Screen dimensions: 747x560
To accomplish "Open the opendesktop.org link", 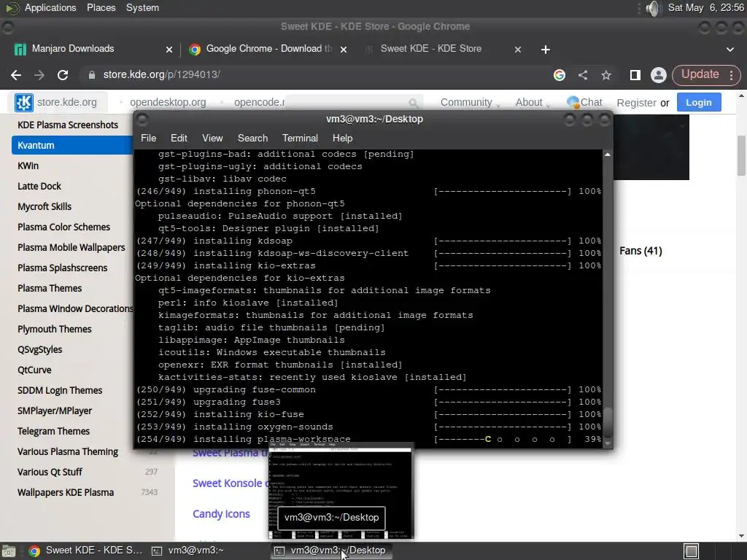I will click(168, 102).
